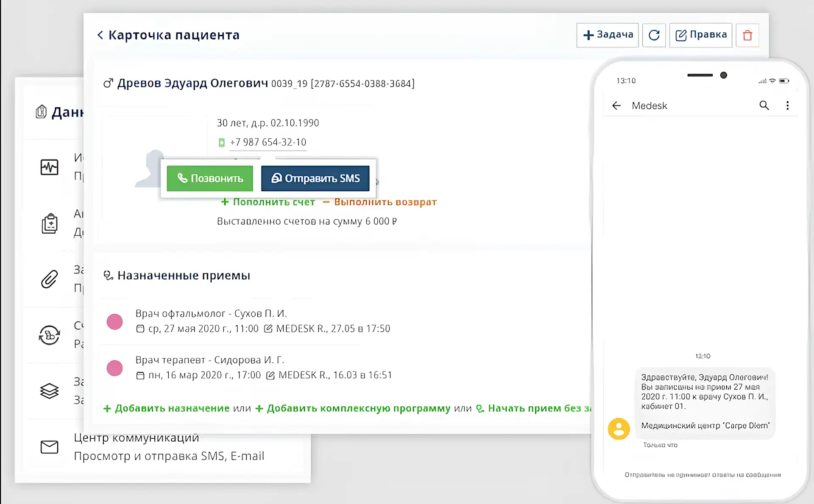Open appointment Врач офтальмолог - Сухов П. И.

(x=211, y=314)
